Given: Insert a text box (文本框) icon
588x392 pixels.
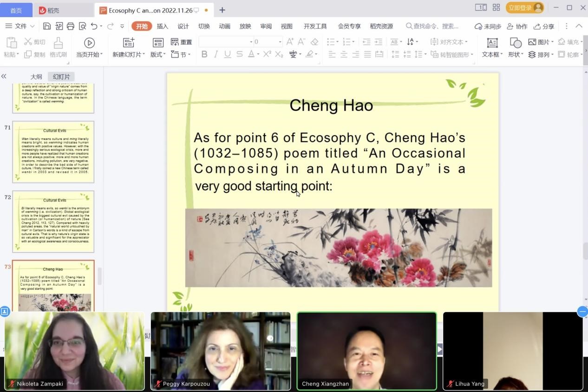Looking at the screenshot, I should pyautogui.click(x=492, y=43).
